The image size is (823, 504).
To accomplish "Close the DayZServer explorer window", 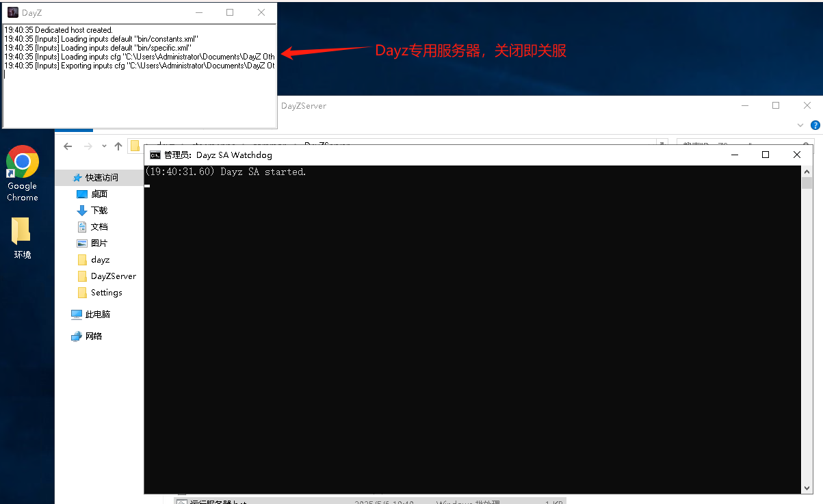I will coord(807,105).
